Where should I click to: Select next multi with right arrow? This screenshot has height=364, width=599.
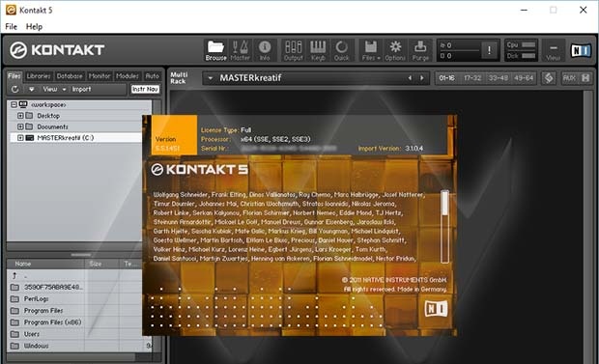tap(422, 78)
